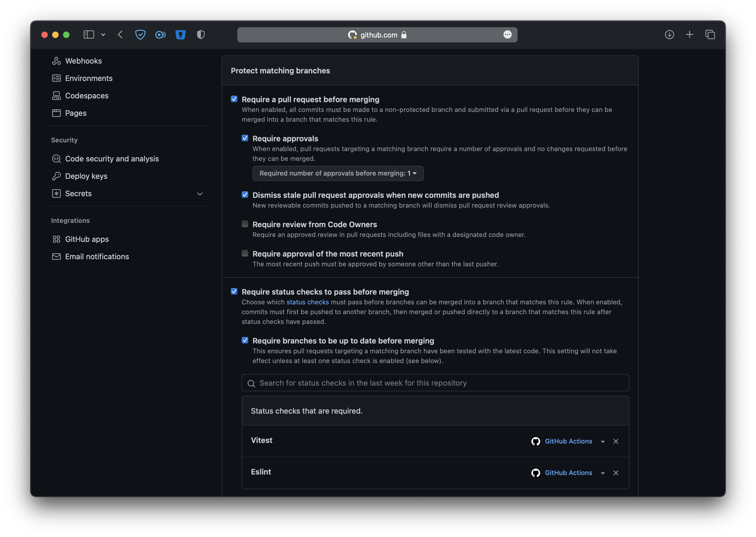This screenshot has height=537, width=756.
Task: Open the browser downloads icon
Action: coord(669,35)
